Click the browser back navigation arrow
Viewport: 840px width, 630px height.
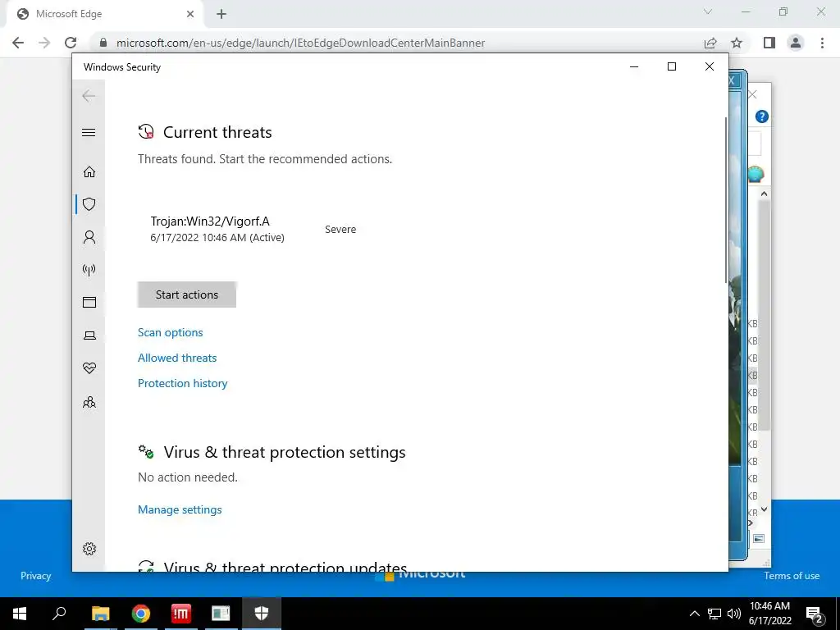[x=18, y=43]
